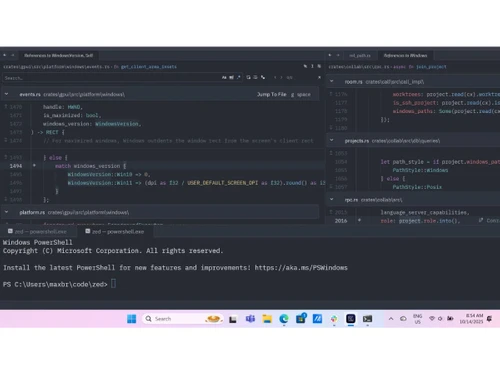Viewport: 500px width, 375px height.
Task: Collapse the projects.rs excerpt header
Action: (x=331, y=140)
